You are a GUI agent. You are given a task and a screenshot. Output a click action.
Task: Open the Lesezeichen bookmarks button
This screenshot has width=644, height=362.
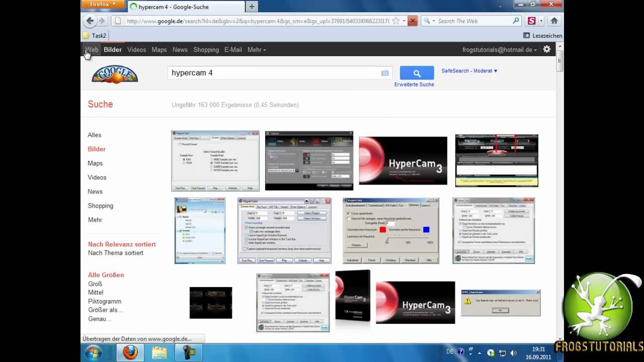coord(543,36)
